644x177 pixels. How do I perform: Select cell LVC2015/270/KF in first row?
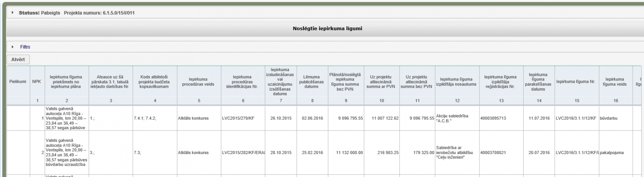[x=240, y=118]
